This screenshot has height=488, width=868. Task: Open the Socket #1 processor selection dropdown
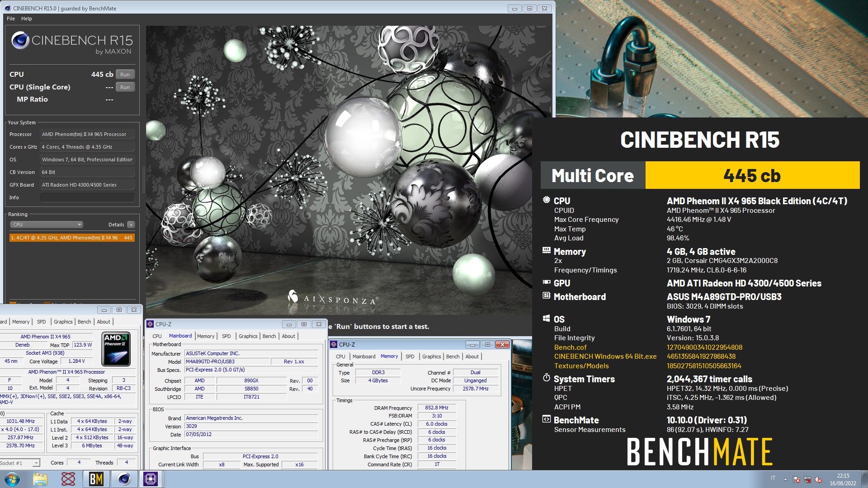20,463
